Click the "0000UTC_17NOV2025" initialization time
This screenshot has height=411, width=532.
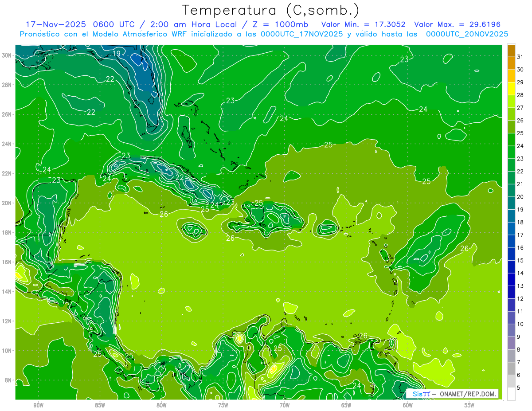(301, 34)
